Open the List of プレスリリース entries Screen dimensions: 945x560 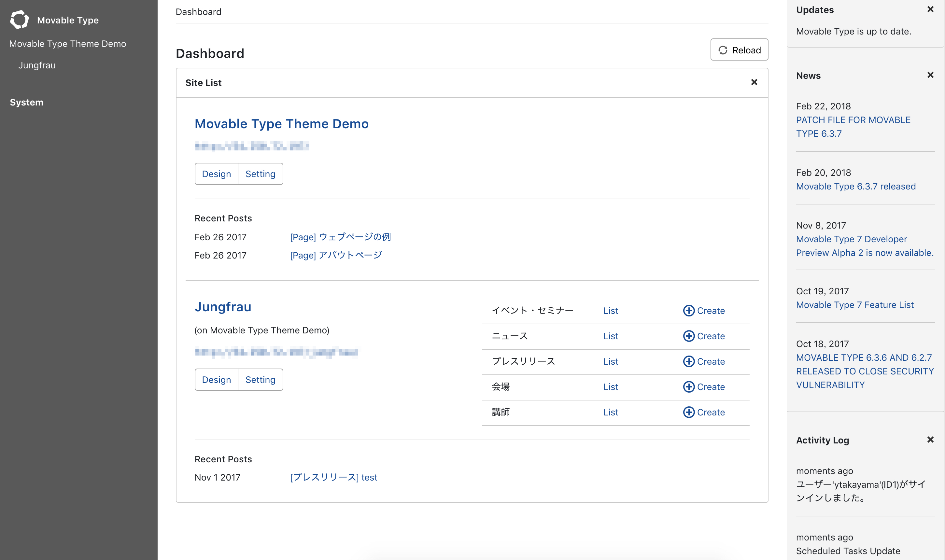(610, 361)
